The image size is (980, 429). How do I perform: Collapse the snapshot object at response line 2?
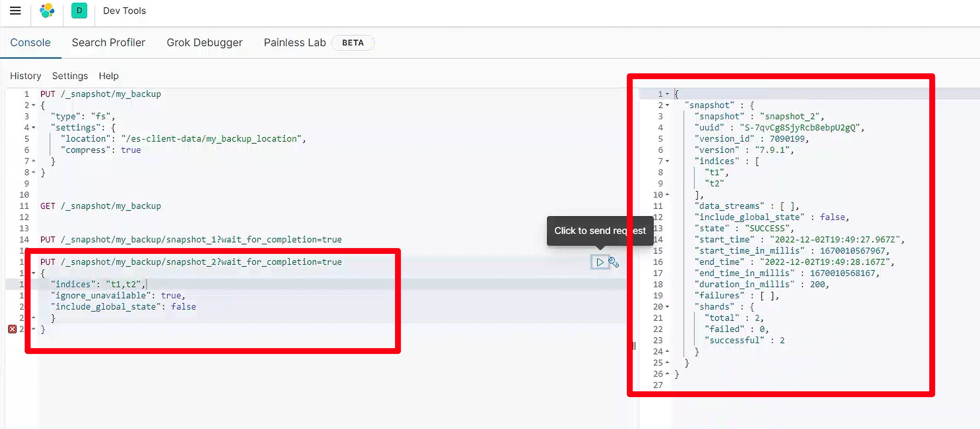click(x=667, y=105)
